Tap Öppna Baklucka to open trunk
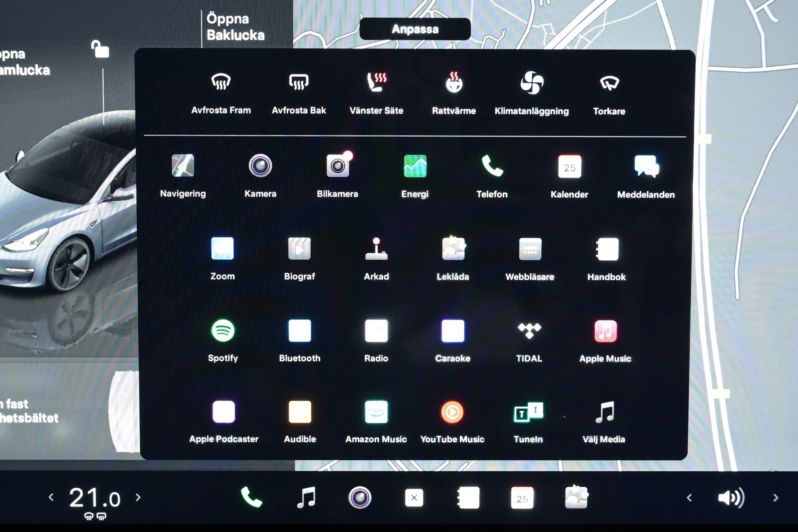 click(x=236, y=27)
